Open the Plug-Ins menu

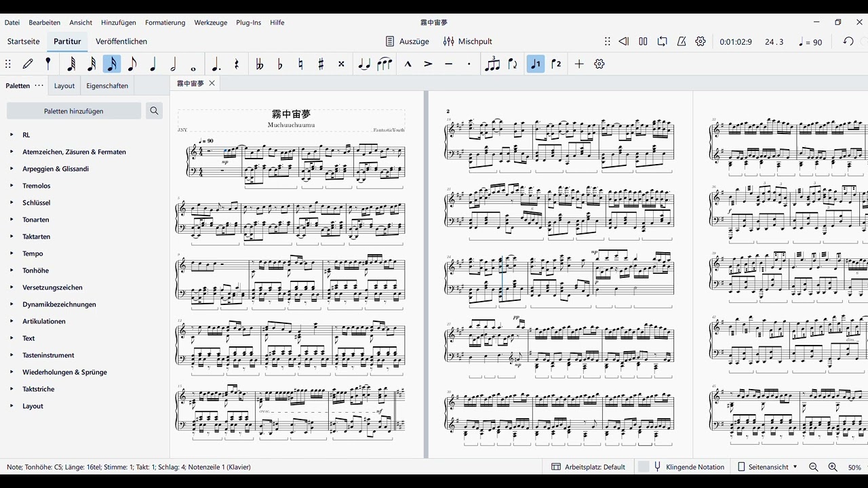point(249,22)
